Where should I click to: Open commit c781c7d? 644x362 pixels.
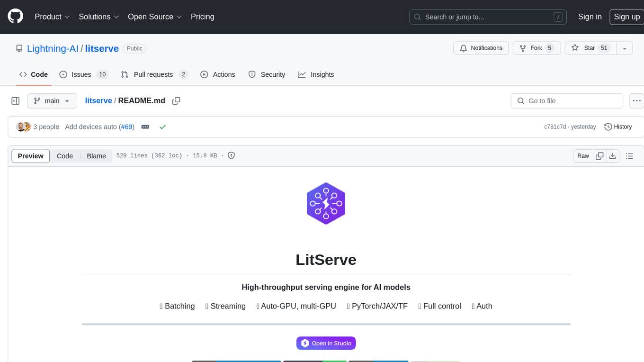[555, 127]
